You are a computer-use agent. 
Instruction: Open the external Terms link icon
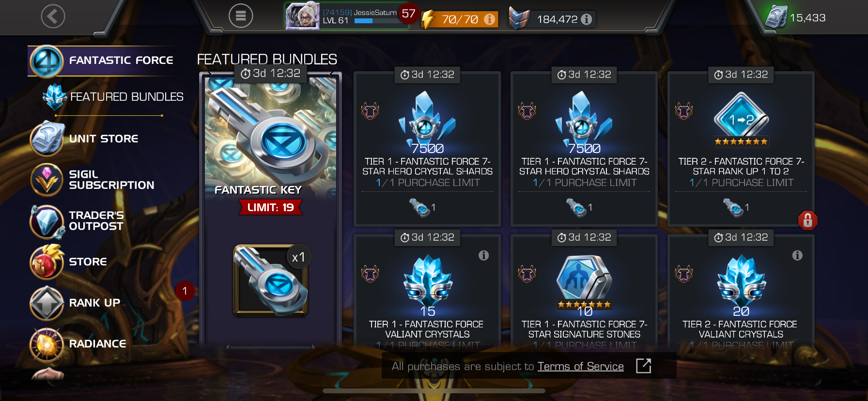click(x=643, y=366)
